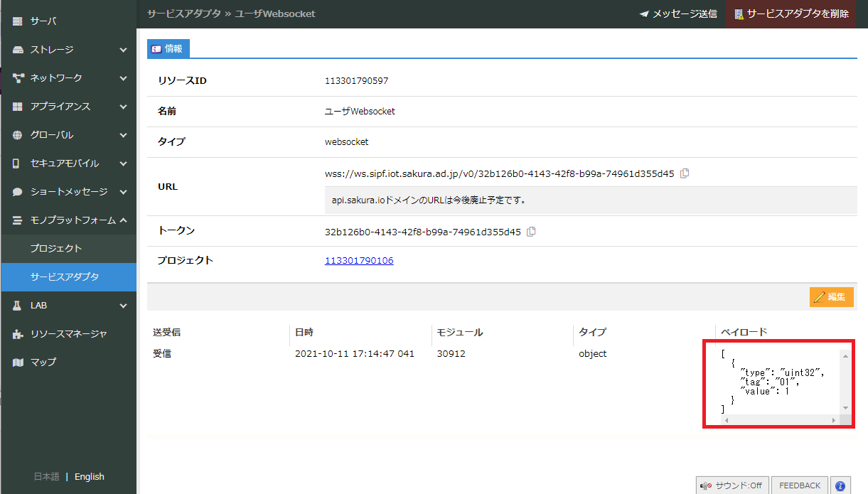The height and width of the screenshot is (494, 868).
Task: Select the サービスアダプタ submenu item
Action: (x=68, y=277)
